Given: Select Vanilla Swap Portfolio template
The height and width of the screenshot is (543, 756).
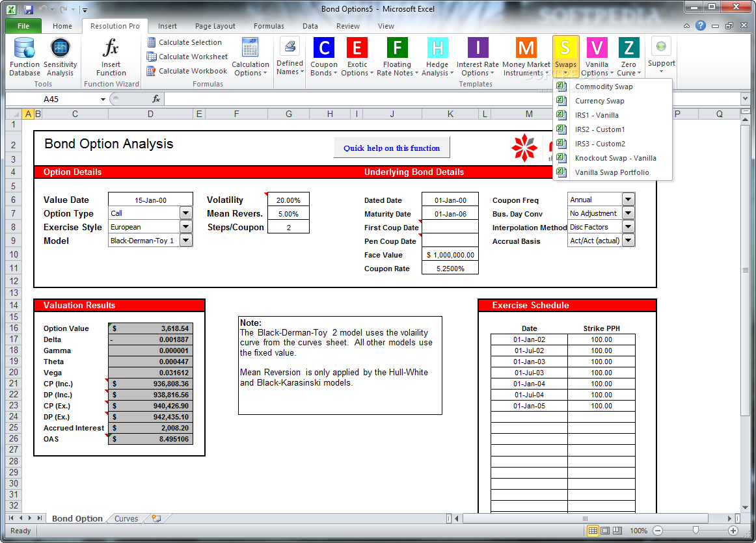Looking at the screenshot, I should [x=612, y=172].
